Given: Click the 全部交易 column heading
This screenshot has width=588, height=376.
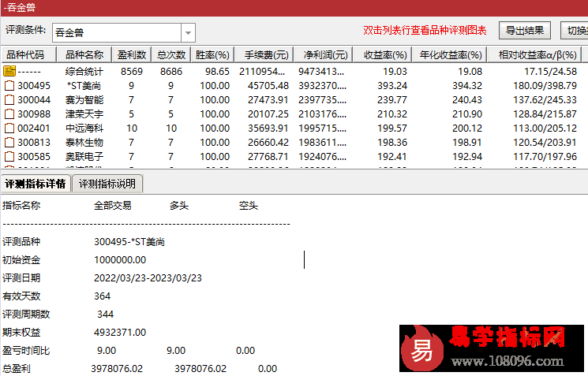Looking at the screenshot, I should tap(113, 206).
